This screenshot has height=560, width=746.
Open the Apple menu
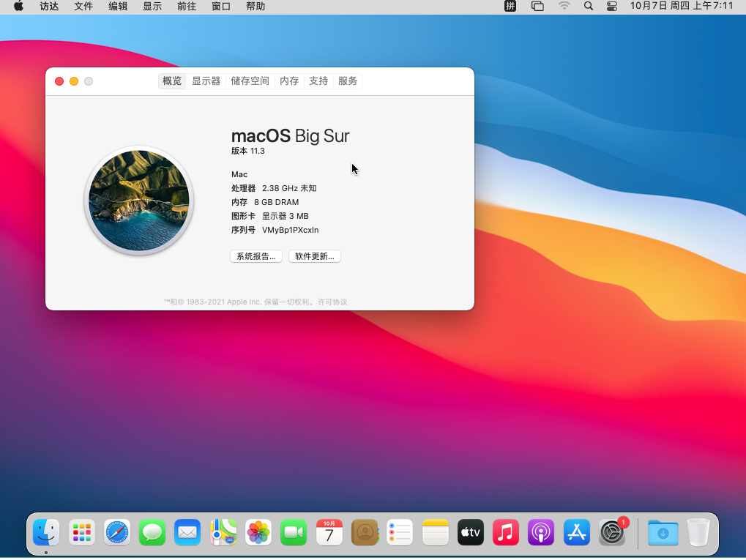(18, 6)
